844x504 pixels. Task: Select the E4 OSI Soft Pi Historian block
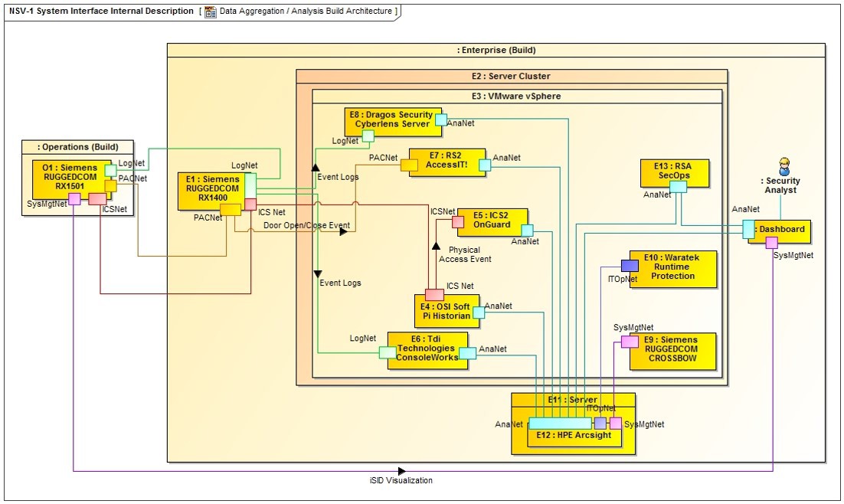(447, 311)
